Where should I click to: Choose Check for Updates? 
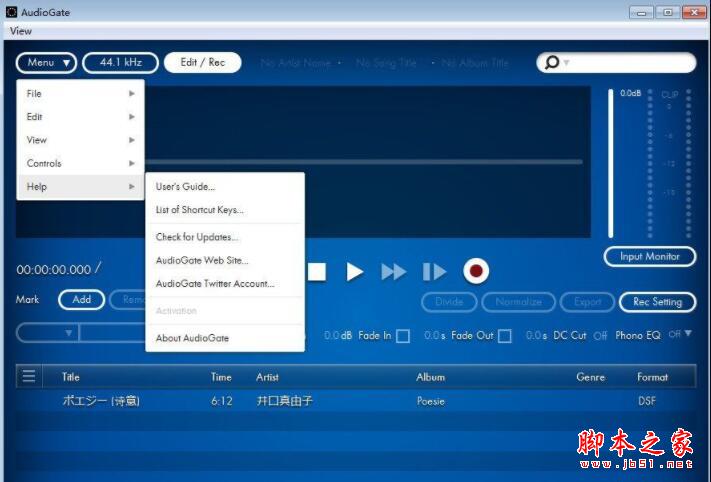pos(225,237)
